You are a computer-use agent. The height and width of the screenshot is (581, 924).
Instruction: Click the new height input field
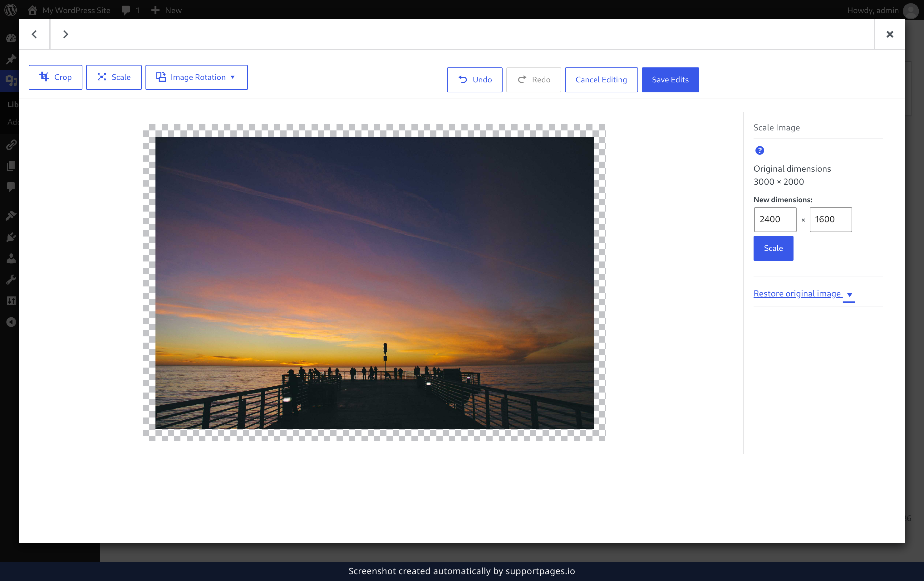830,219
